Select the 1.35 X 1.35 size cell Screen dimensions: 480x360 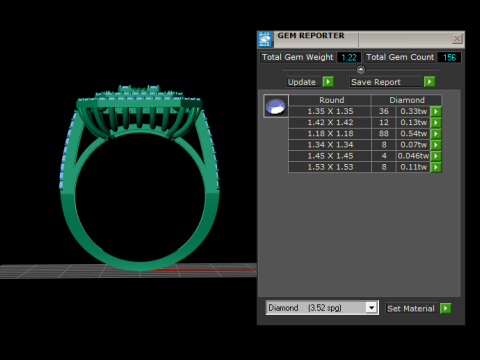click(x=330, y=111)
